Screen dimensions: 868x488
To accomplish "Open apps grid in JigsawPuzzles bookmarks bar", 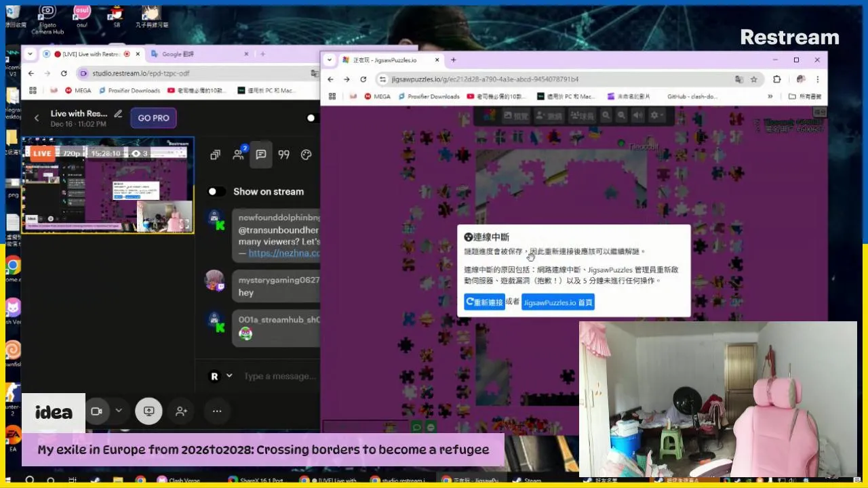I will point(332,96).
